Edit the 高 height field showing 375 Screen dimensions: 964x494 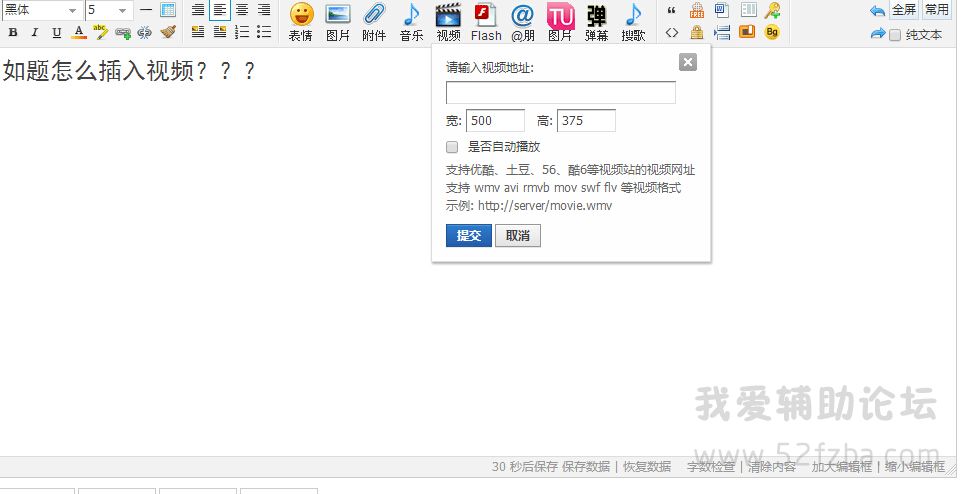[587, 120]
